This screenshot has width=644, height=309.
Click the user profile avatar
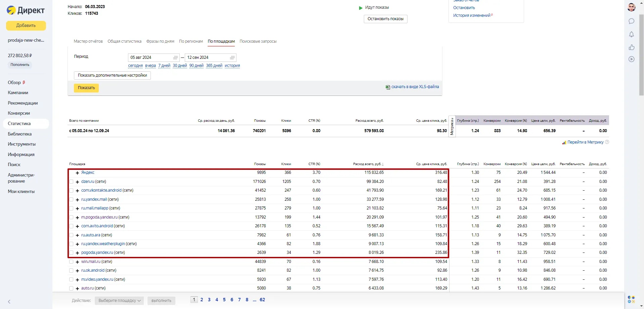pyautogui.click(x=631, y=7)
